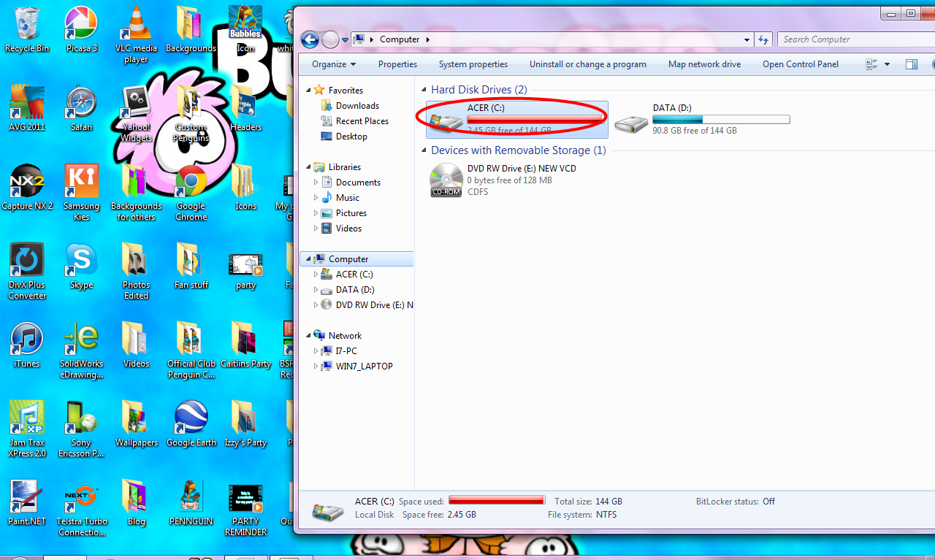Select the AVG 2011 desktop icon
Screen dimensions: 935x560
click(27, 110)
